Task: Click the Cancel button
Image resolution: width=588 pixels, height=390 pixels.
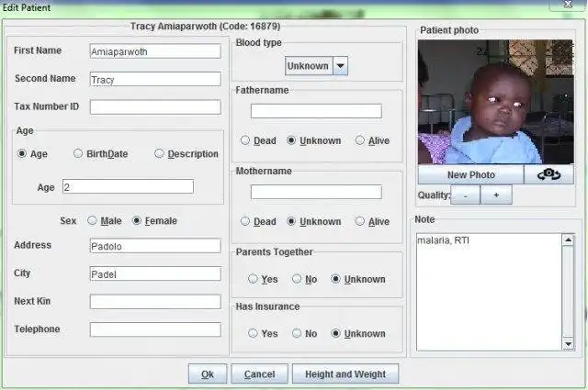Action: pos(259,373)
